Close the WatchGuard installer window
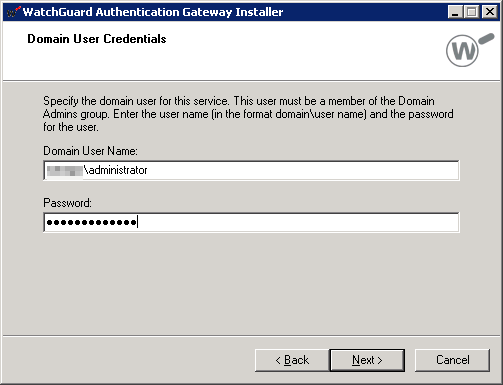This screenshot has width=503, height=385. click(x=490, y=12)
